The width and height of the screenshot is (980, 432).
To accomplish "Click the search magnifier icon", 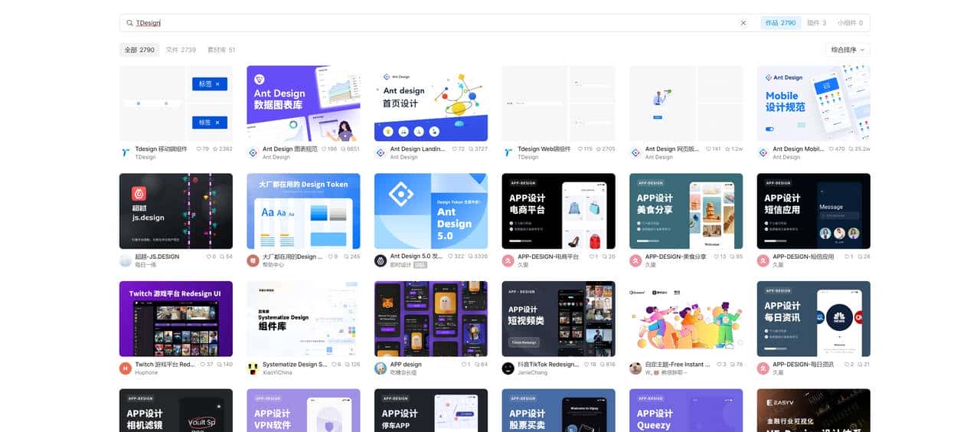I will (129, 23).
